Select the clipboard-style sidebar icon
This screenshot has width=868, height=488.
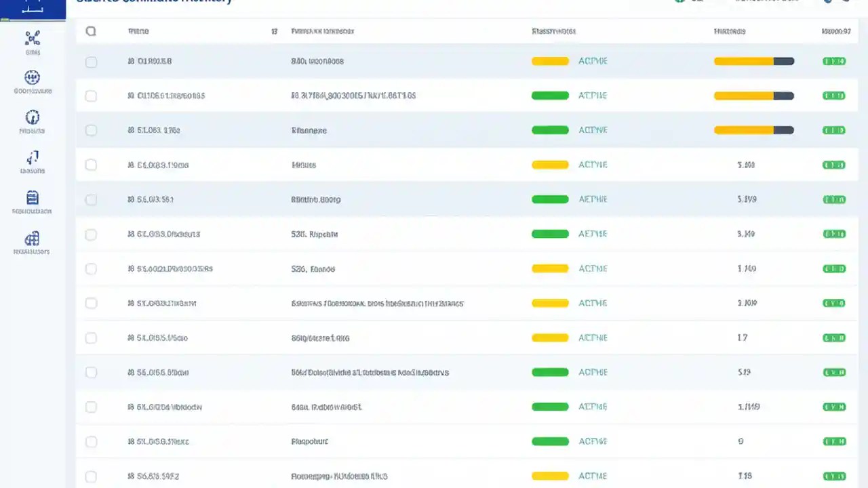click(x=32, y=199)
